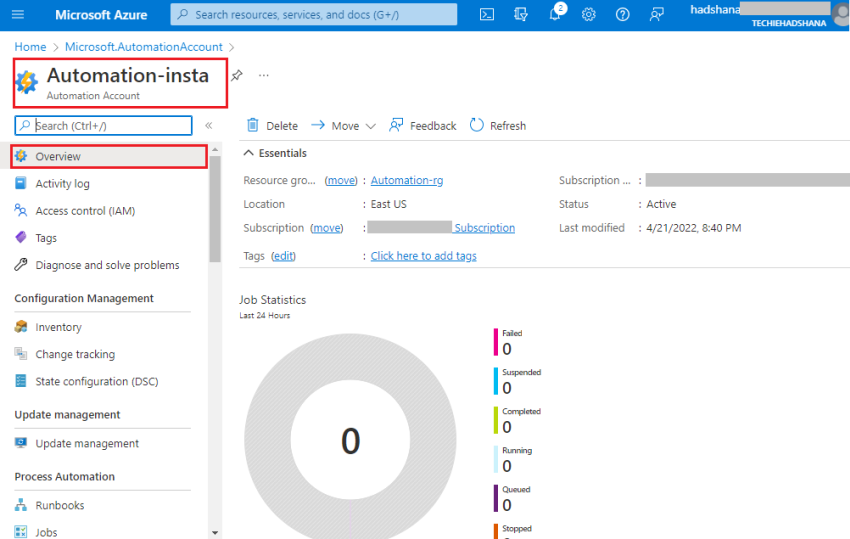Viewport: 850px width, 539px height.
Task: Go to Home breadcrumb
Action: tap(30, 47)
